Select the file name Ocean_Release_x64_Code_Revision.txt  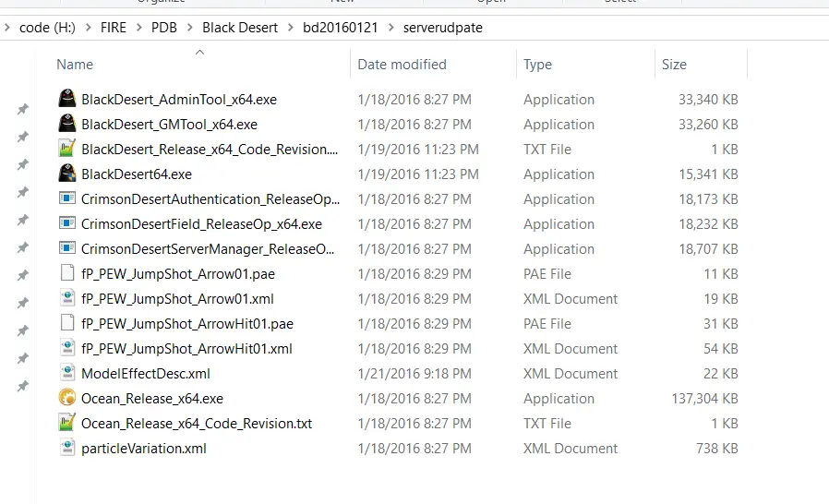point(197,423)
